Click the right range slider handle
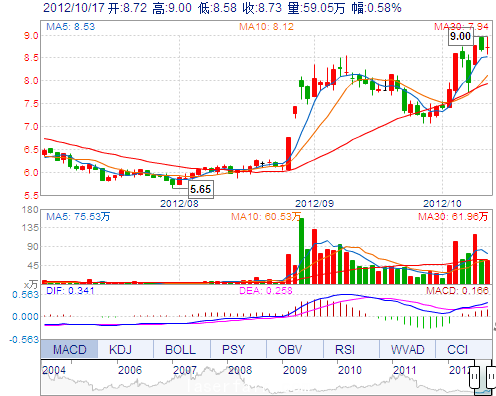Screen dimensions: 496x396 (491, 377)
